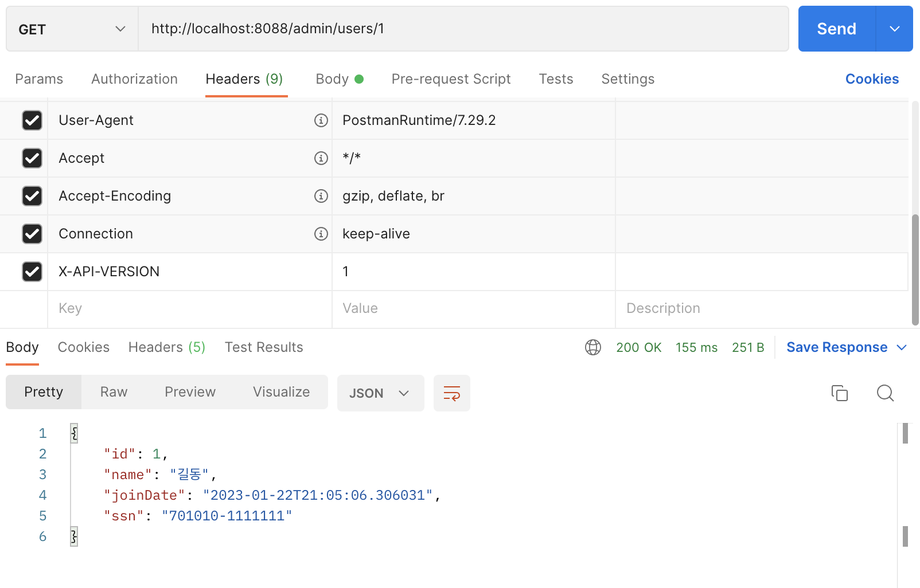Switch response view to Raw
This screenshot has width=920, height=588.
114,392
